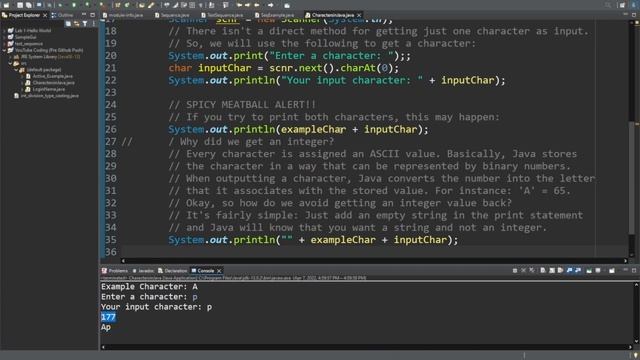This screenshot has width=640, height=360.
Task: Close the Project Explorer view
Action: [45, 15]
